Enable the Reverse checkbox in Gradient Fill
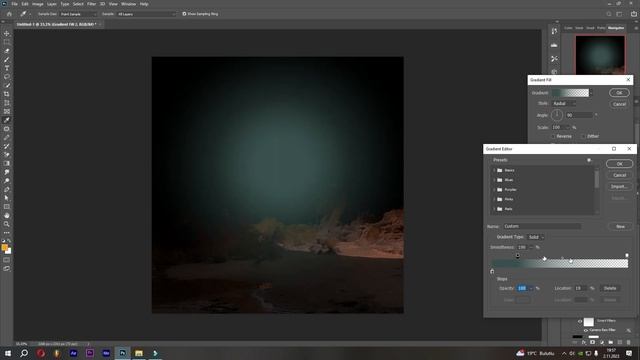The image size is (640, 360). pos(553,136)
